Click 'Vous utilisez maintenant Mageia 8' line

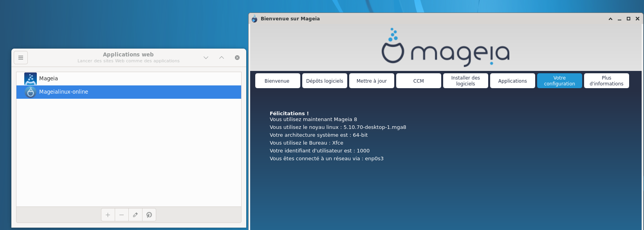click(313, 120)
